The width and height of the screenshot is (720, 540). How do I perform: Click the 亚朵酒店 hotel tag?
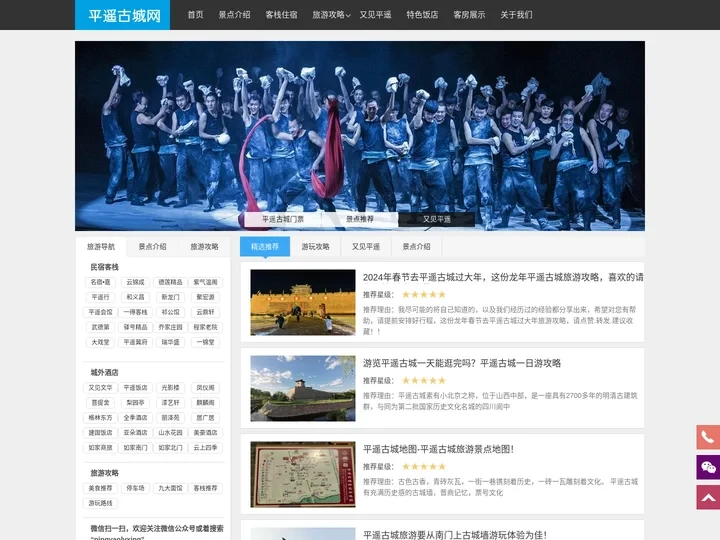coord(135,433)
